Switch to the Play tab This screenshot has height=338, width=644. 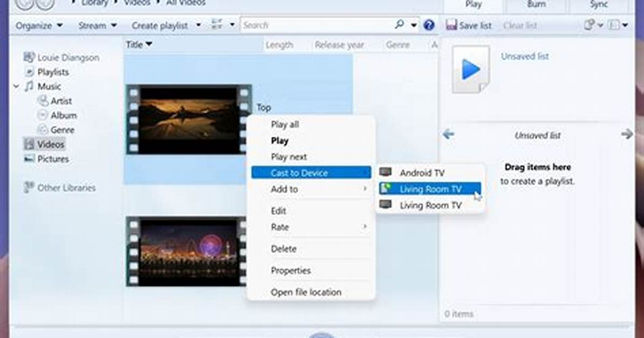point(473,5)
